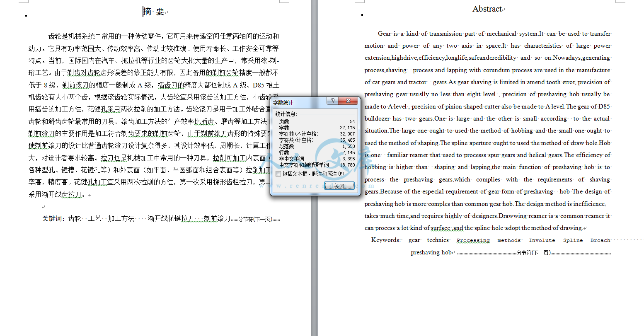644x336 pixels.
Task: Click the 字符数(计空格) value 35,485
Action: 347,140
